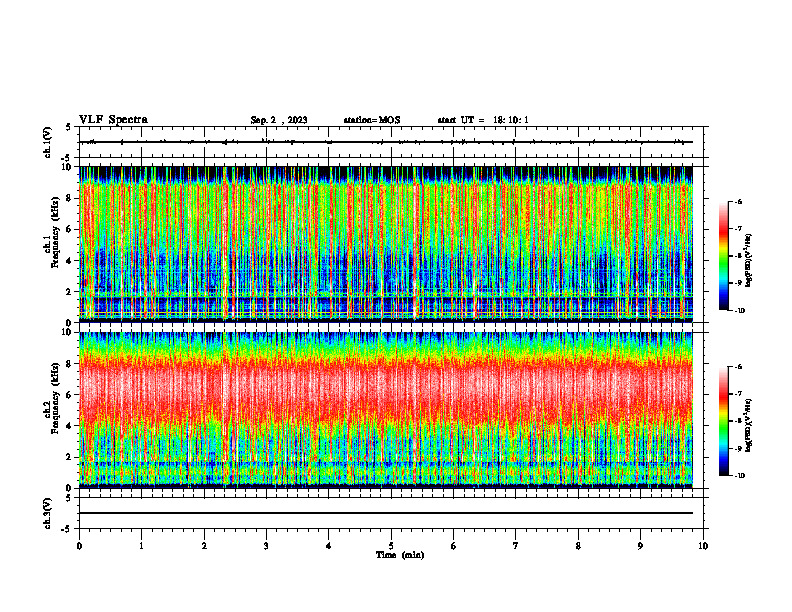Click the "-10" label on ch.2 color bar
The height and width of the screenshot is (612, 792).
tap(740, 476)
